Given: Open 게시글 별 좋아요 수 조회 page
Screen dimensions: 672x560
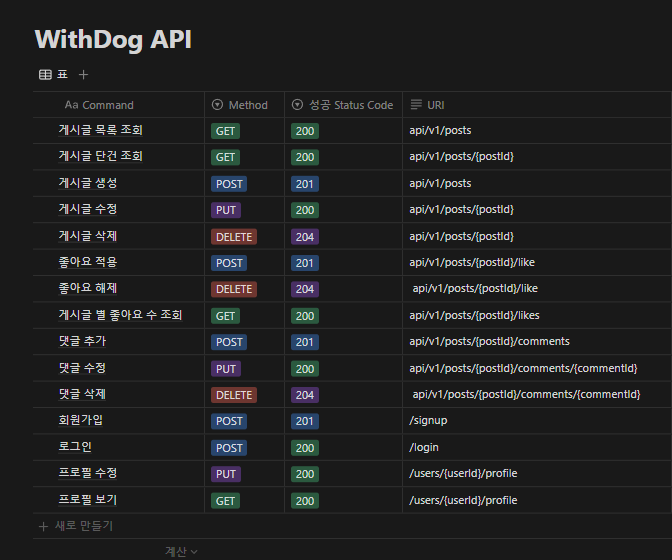Looking at the screenshot, I should 120,315.
